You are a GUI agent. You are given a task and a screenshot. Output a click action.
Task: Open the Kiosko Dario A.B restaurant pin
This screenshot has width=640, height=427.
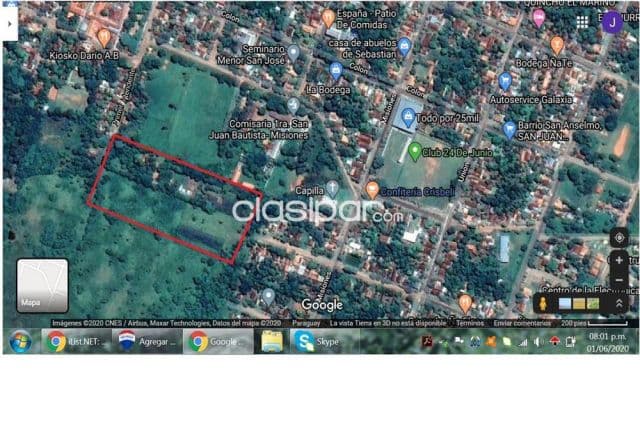coord(104,38)
